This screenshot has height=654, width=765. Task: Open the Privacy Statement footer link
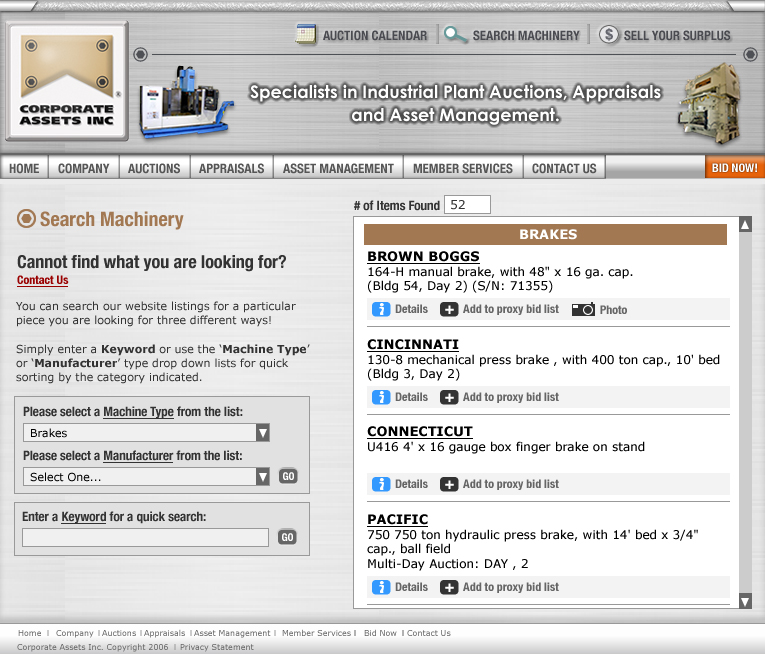click(217, 647)
